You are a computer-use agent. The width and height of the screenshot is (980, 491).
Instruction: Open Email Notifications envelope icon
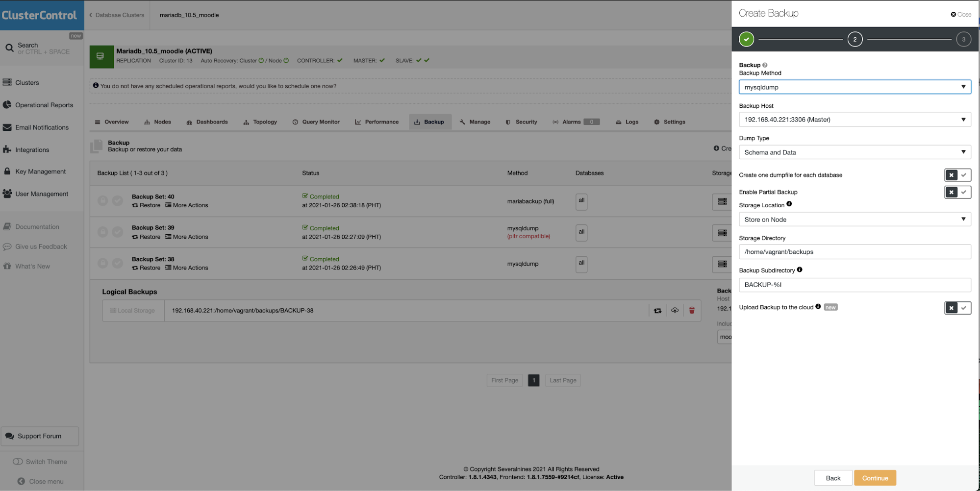tap(7, 127)
